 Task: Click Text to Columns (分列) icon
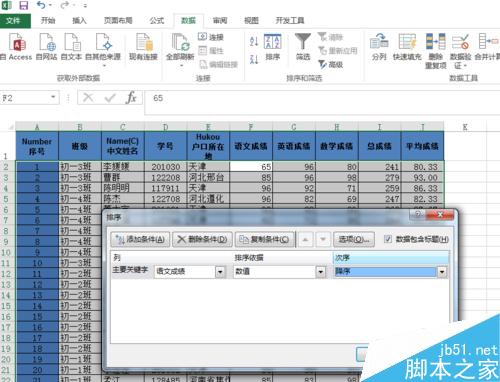coord(379,47)
